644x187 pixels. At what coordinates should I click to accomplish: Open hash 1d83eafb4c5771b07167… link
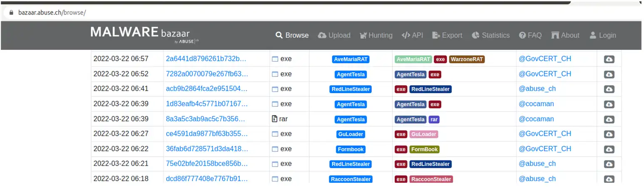point(206,104)
